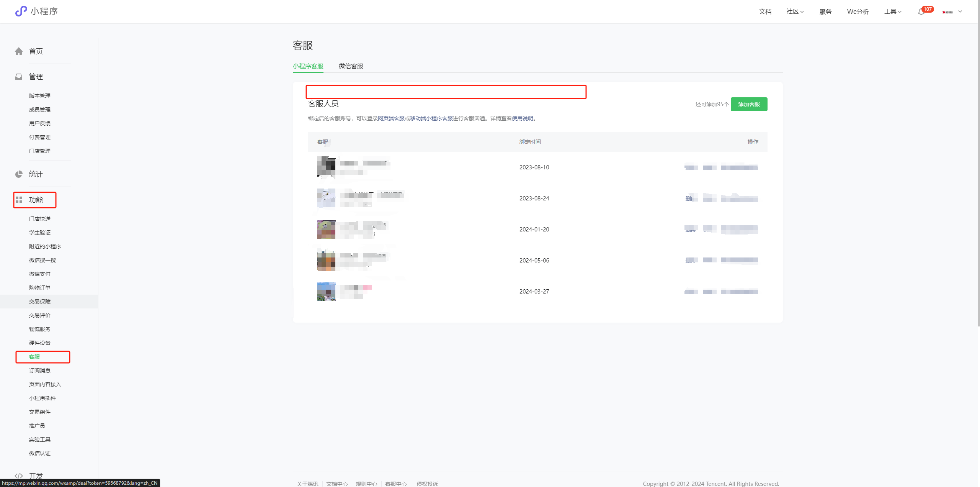Open the 网页端客服 link
The width and height of the screenshot is (980, 487).
coord(391,118)
